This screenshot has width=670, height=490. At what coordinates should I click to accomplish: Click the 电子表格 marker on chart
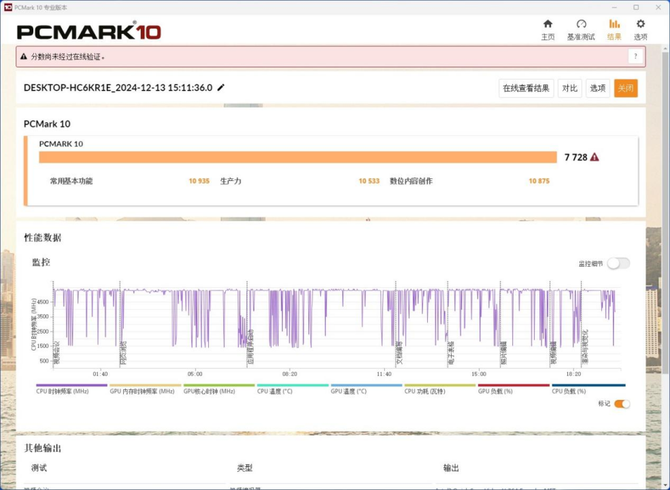pyautogui.click(x=451, y=353)
